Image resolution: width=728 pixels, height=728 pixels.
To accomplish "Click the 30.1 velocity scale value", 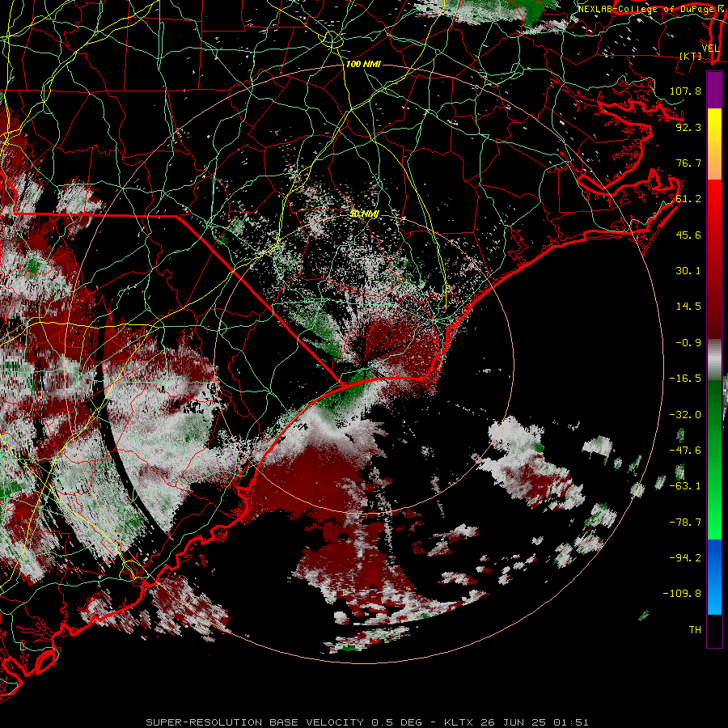I will tap(688, 271).
